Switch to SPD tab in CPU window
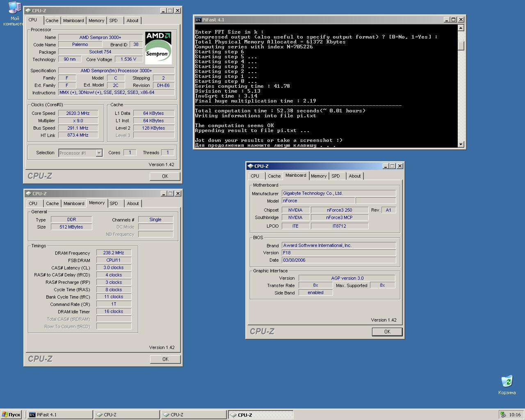Screen dimensions: 525x420 (x=114, y=21)
